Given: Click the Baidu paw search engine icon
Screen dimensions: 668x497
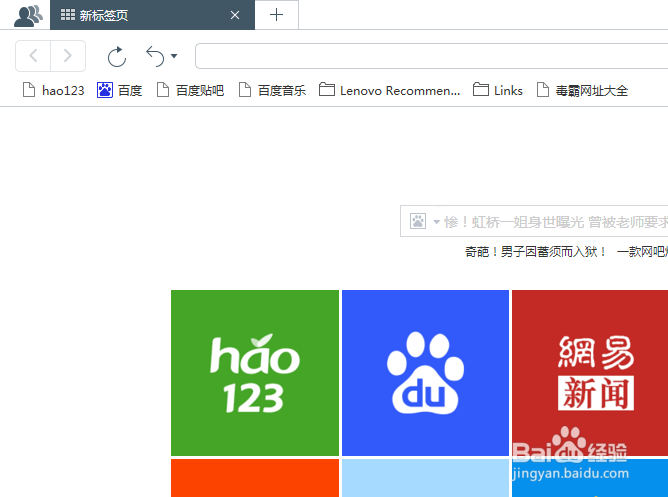Looking at the screenshot, I should click(x=418, y=221).
